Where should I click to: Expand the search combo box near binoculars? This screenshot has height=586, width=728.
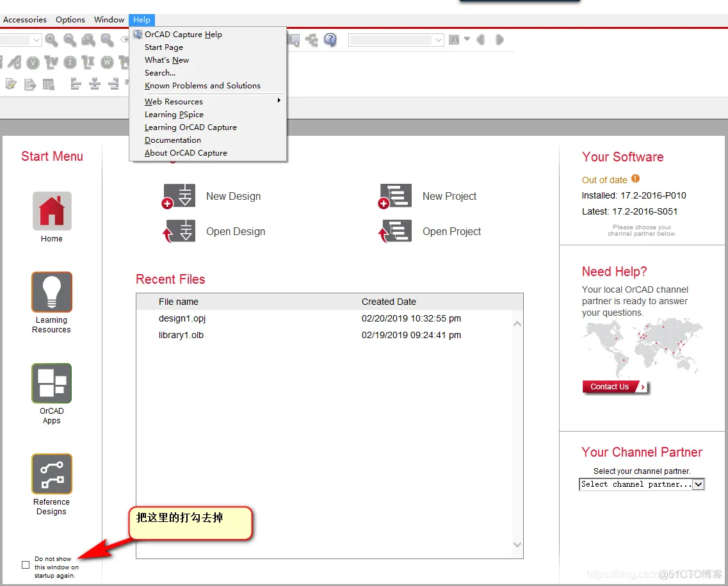coord(439,40)
